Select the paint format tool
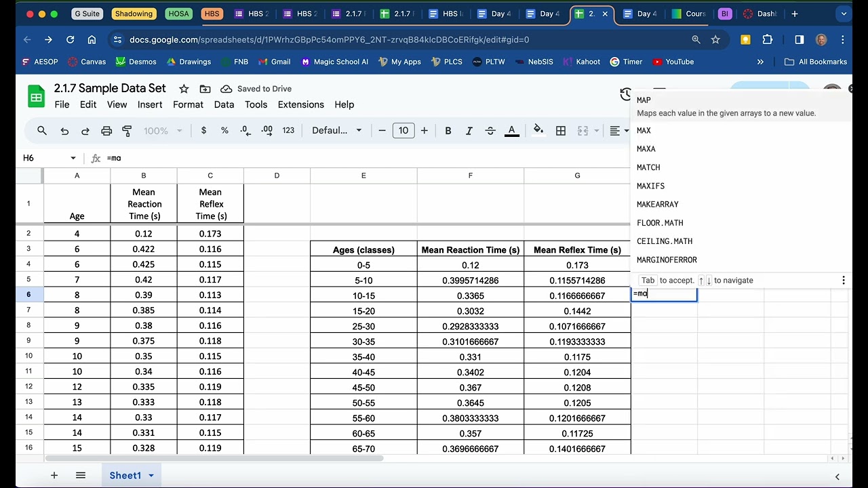 pyautogui.click(x=127, y=131)
